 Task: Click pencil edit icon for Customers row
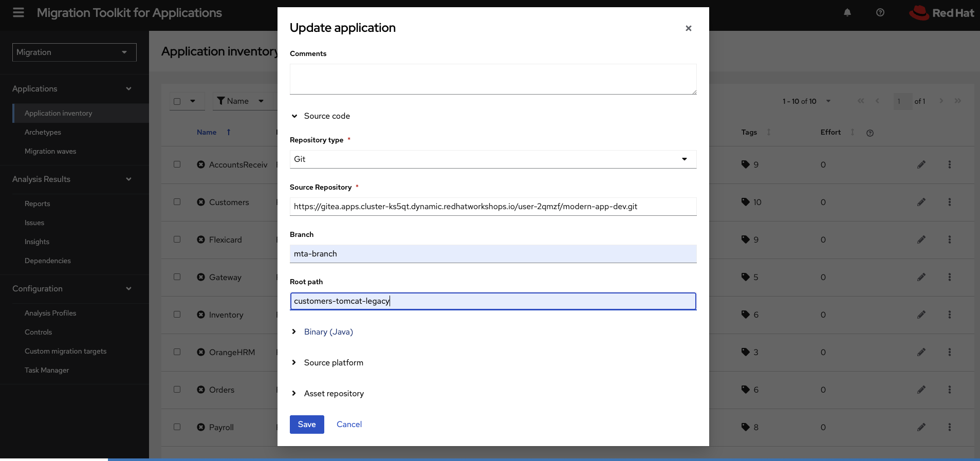point(921,202)
